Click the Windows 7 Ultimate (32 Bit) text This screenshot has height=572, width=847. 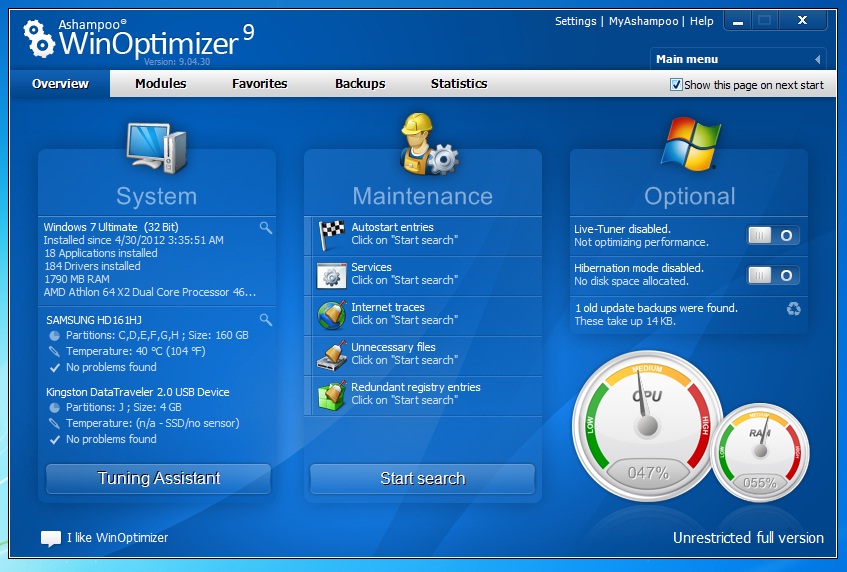click(111, 227)
